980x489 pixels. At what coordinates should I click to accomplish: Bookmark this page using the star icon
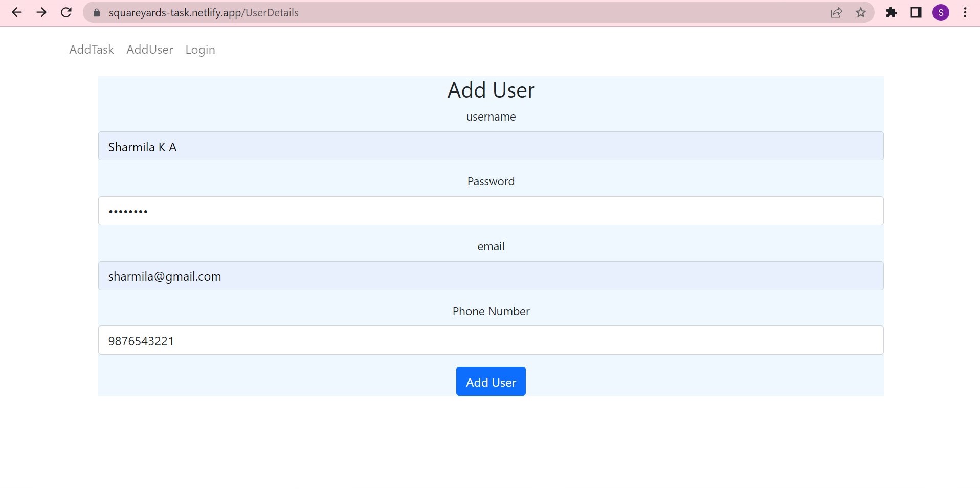861,12
